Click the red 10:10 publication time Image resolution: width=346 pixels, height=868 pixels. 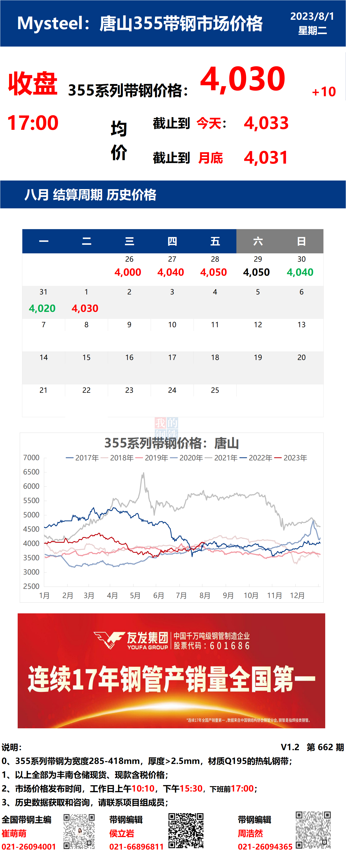(143, 788)
